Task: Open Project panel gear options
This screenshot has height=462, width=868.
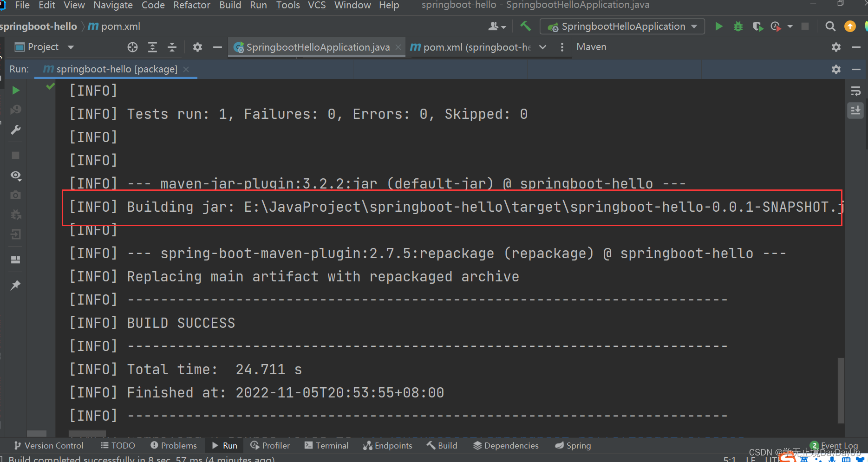Action: click(x=197, y=47)
